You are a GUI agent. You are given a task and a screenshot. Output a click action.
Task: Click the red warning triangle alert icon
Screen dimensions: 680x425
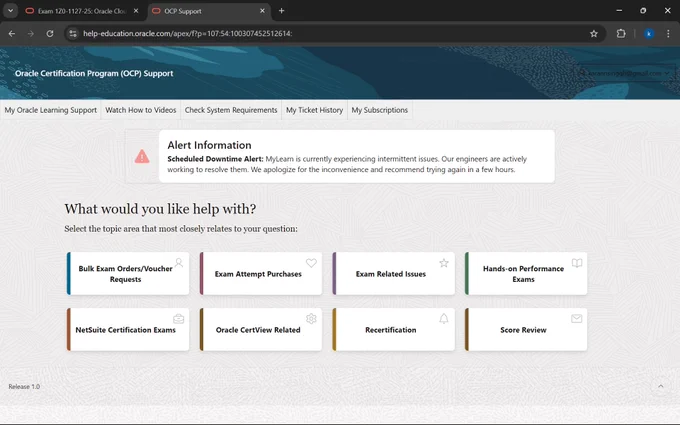142,157
